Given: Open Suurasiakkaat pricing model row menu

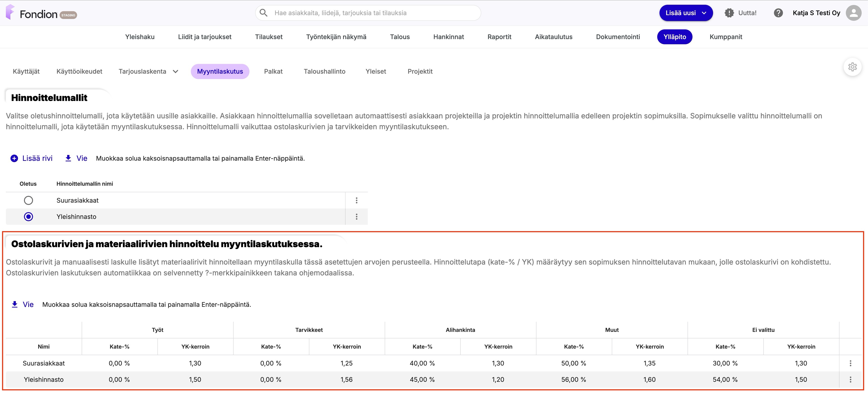Looking at the screenshot, I should pyautogui.click(x=356, y=200).
